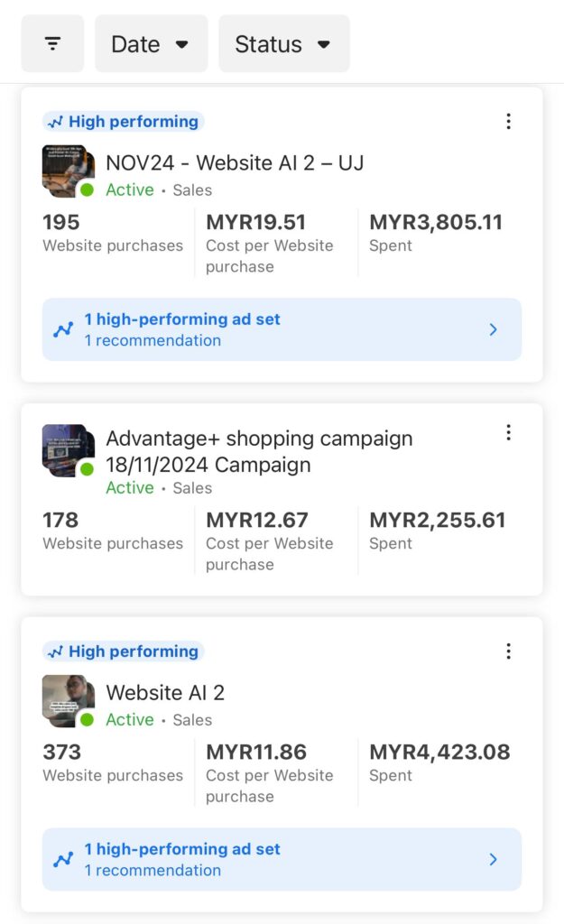Open the filter options icon button
This screenshot has width=564, height=924.
pos(52,44)
